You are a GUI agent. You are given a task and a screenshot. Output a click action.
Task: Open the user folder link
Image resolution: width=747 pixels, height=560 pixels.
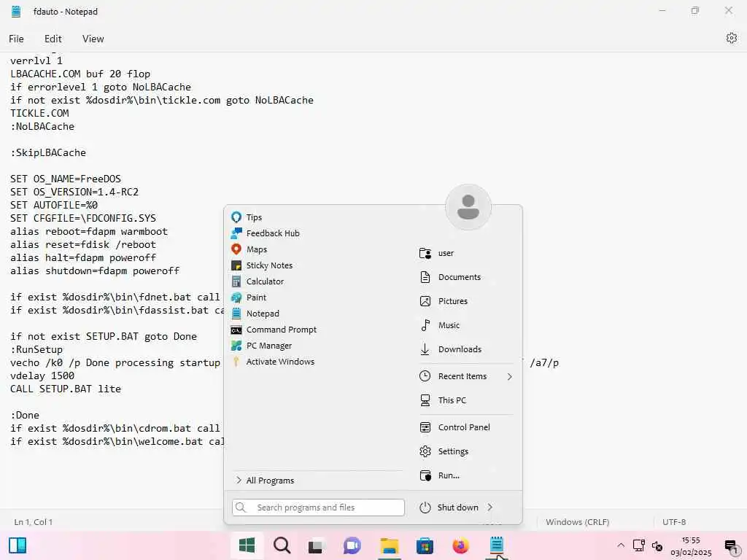click(436, 253)
